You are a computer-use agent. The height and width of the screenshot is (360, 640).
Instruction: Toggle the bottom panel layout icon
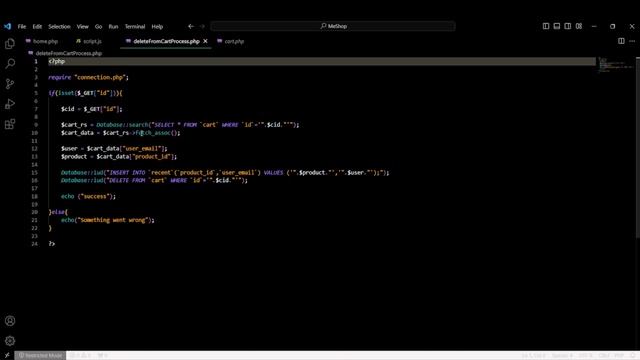pyautogui.click(x=557, y=26)
